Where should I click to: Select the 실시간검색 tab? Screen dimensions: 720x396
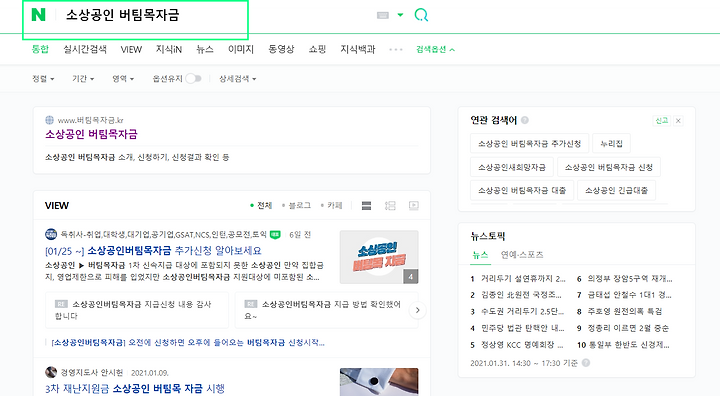coord(85,49)
